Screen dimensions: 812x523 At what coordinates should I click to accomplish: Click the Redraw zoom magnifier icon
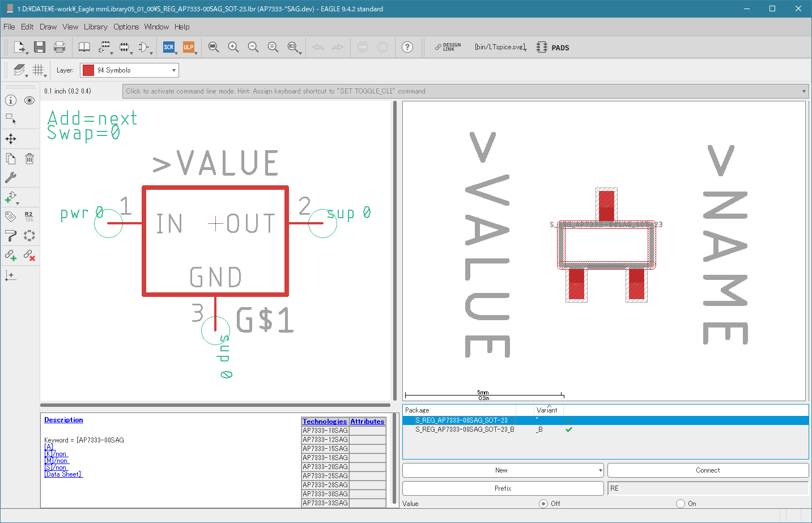click(x=273, y=47)
